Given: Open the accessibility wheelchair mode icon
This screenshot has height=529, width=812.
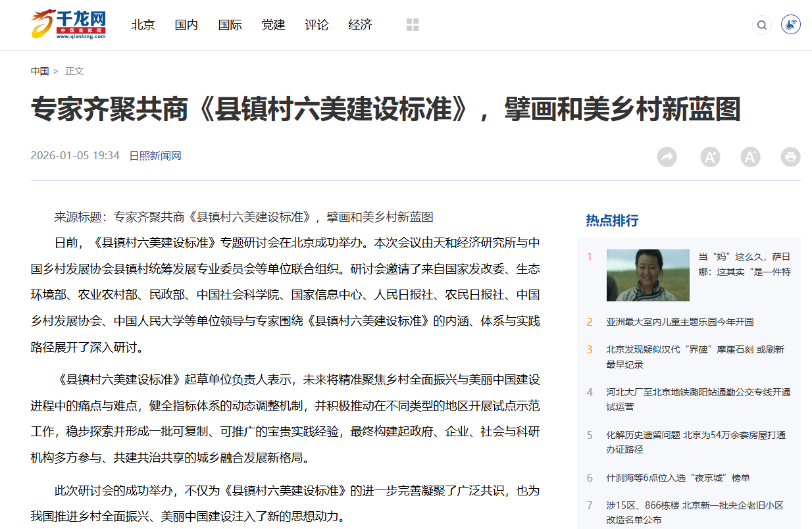Looking at the screenshot, I should coord(790,26).
